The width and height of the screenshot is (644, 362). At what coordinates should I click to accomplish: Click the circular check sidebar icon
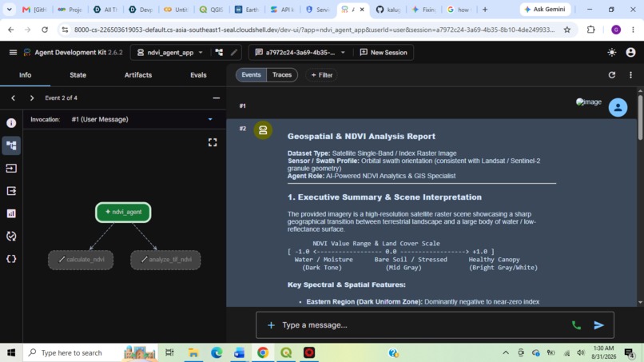click(x=11, y=237)
